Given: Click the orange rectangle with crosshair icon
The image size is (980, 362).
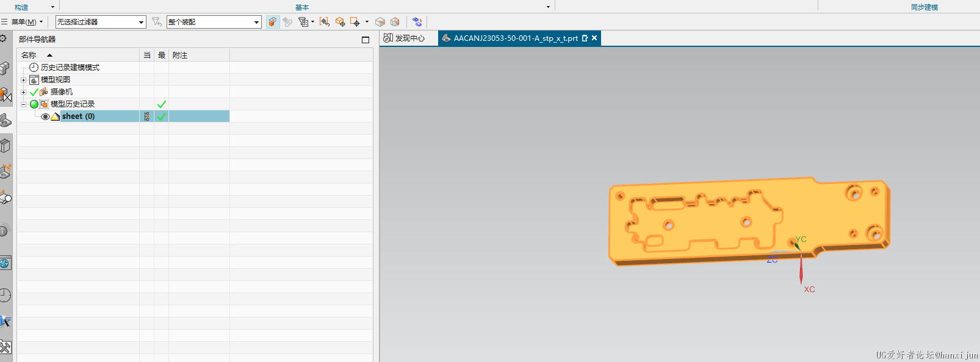Looking at the screenshot, I should (356, 22).
